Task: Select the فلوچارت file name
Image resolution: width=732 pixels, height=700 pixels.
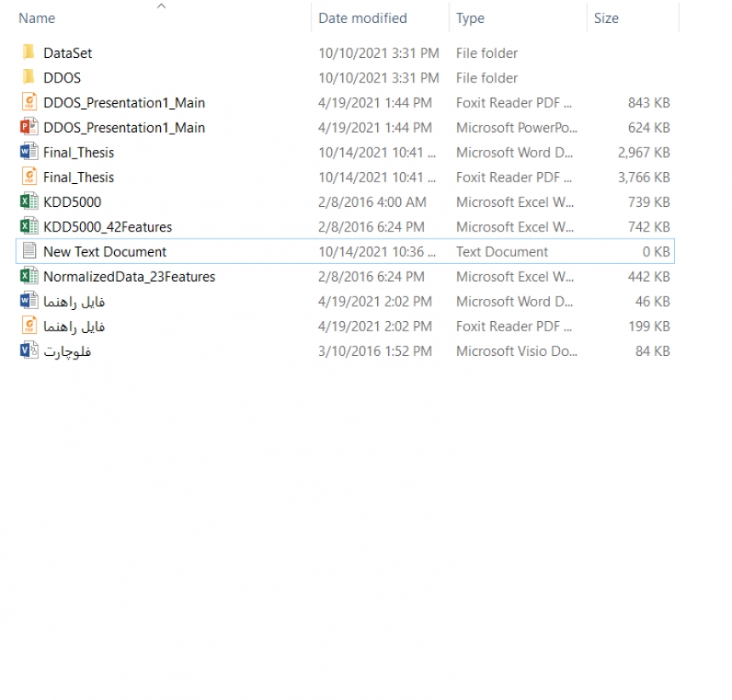Action: pos(68,352)
